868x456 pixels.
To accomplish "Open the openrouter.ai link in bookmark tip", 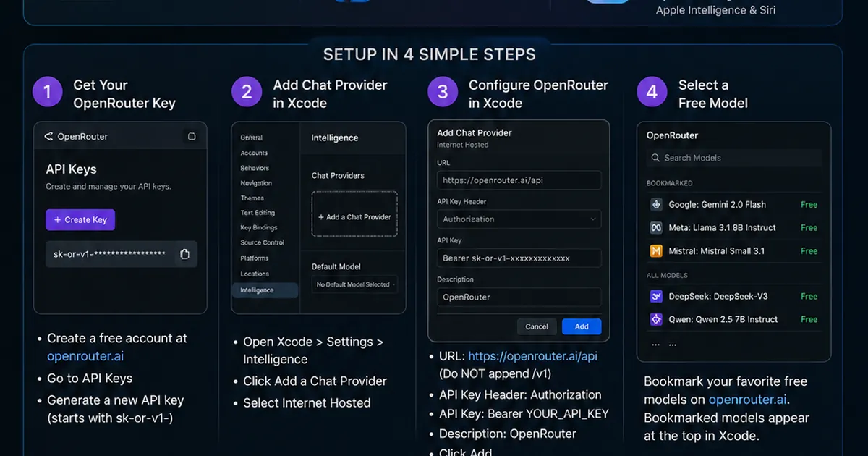I will [748, 400].
